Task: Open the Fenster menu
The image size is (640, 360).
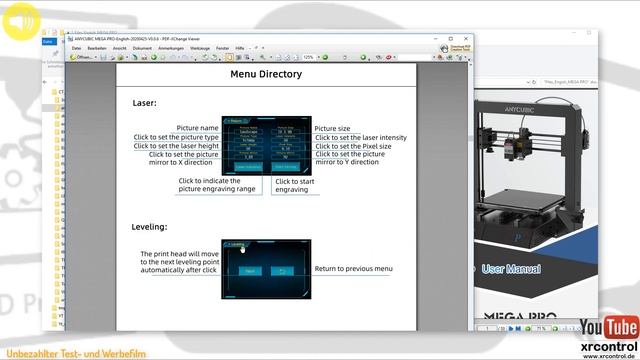Action: coord(222,48)
